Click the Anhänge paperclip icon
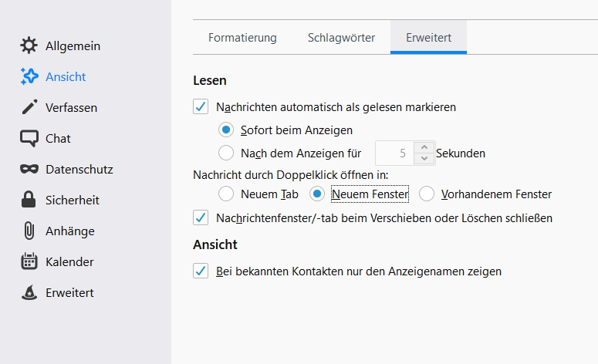 pyautogui.click(x=29, y=231)
